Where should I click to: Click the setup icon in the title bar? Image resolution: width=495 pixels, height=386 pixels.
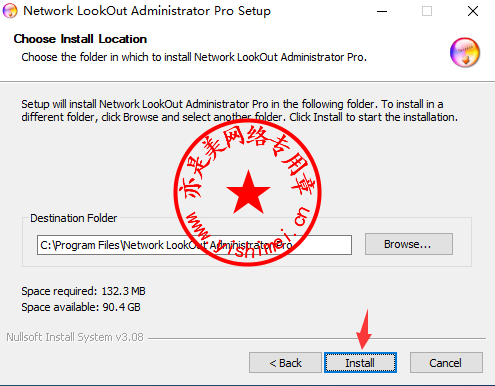(x=10, y=11)
